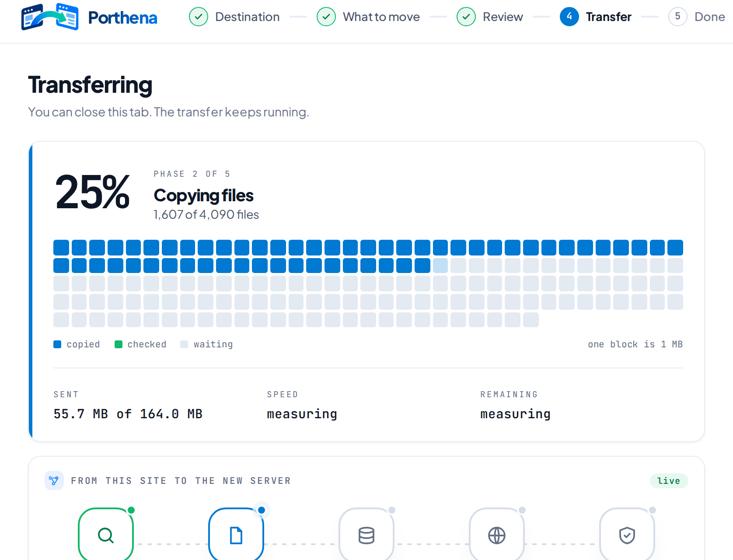Click the green checked legend swatch
The image size is (733, 560).
coord(118,344)
